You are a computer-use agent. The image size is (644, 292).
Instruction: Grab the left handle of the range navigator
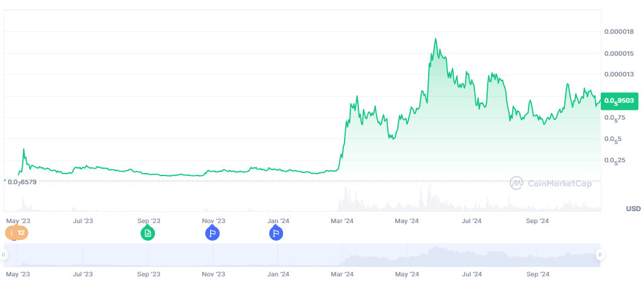coord(4,254)
